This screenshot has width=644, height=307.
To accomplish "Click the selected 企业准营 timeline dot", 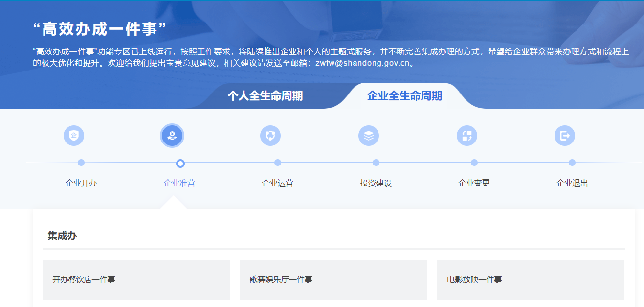I will 180,163.
